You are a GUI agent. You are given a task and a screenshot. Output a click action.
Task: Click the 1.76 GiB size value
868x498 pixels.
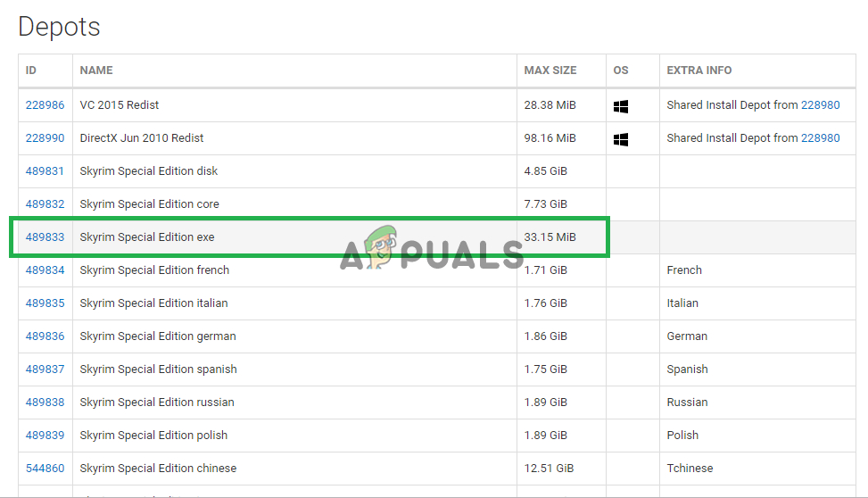(546, 303)
